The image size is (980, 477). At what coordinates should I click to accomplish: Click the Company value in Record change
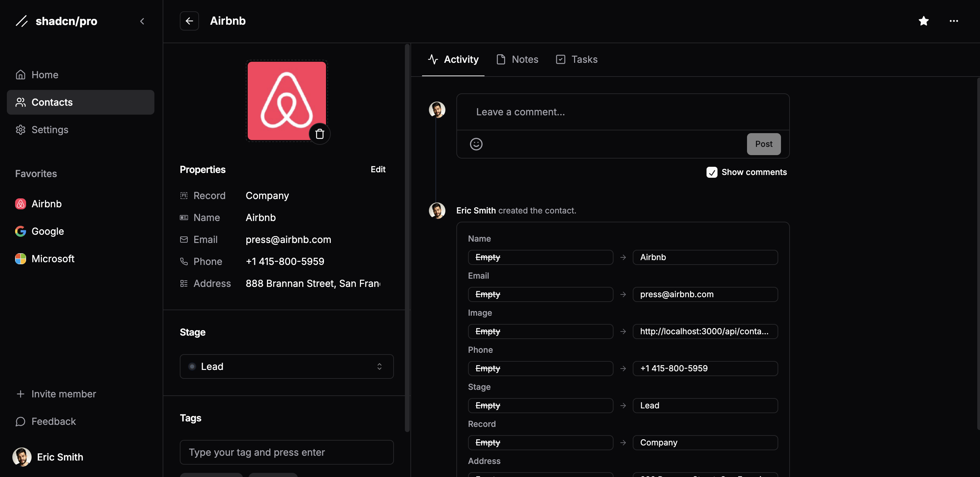[x=705, y=442]
